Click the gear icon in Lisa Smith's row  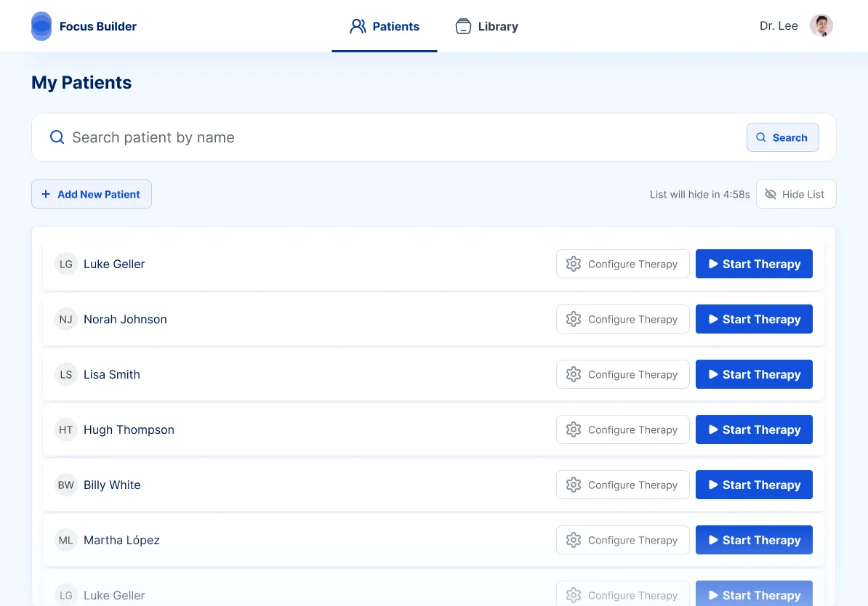coord(574,374)
